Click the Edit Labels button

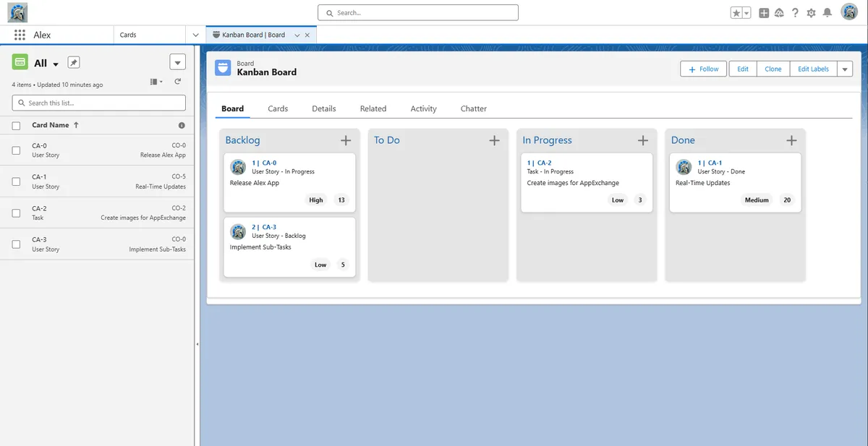(x=813, y=69)
